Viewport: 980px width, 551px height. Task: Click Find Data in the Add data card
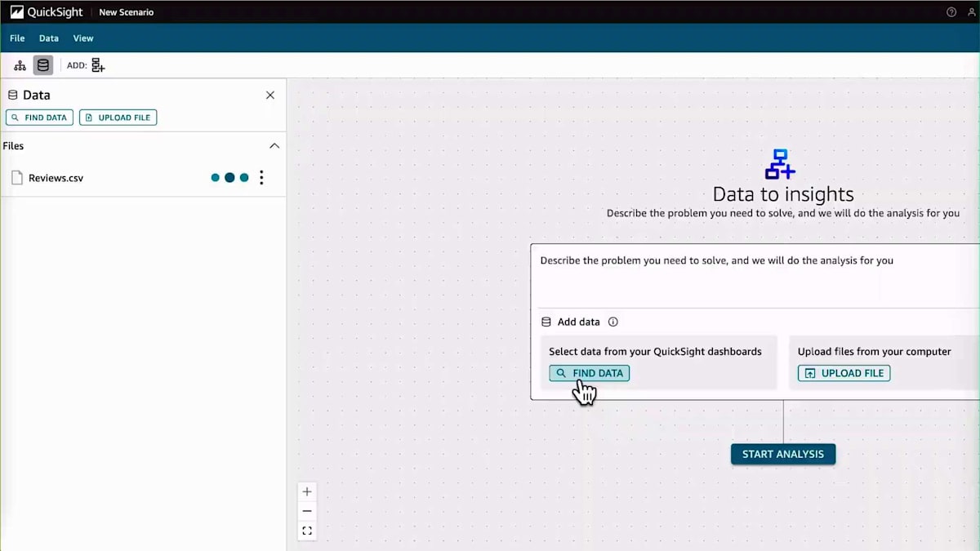[x=589, y=373]
